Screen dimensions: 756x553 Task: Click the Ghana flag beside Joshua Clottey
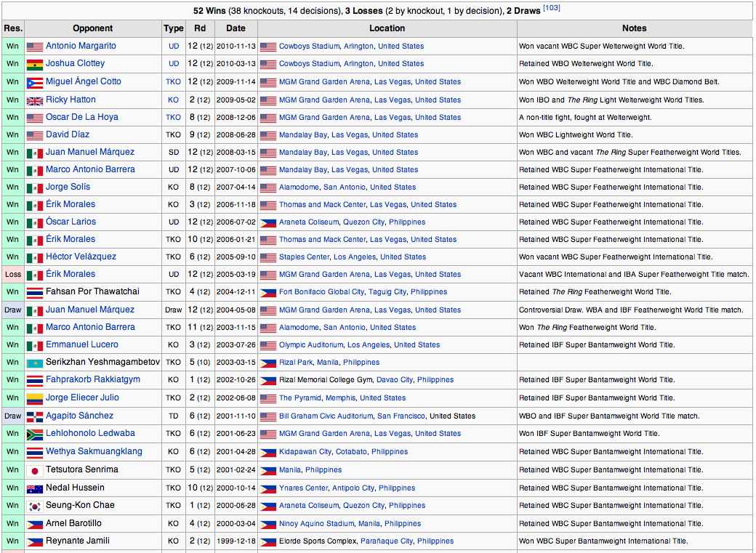34,64
